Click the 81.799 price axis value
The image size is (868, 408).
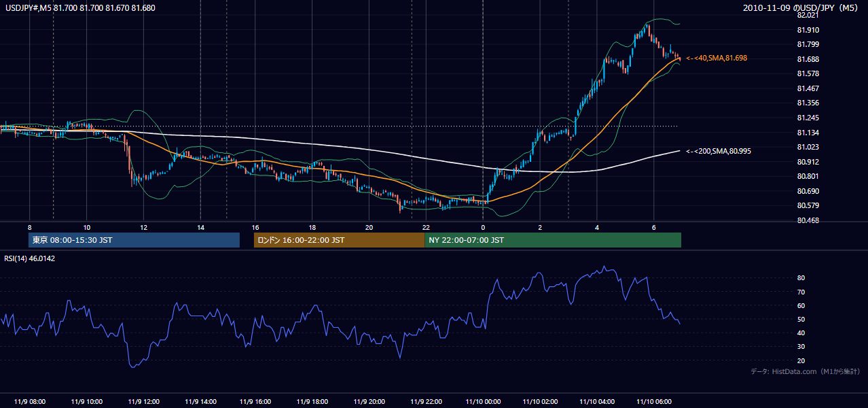point(809,44)
